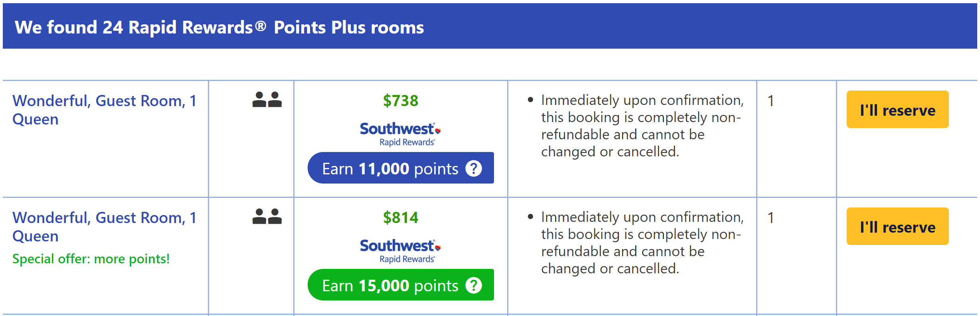The width and height of the screenshot is (980, 316).
Task: Click the room quantity 1 in second row
Action: tap(771, 218)
